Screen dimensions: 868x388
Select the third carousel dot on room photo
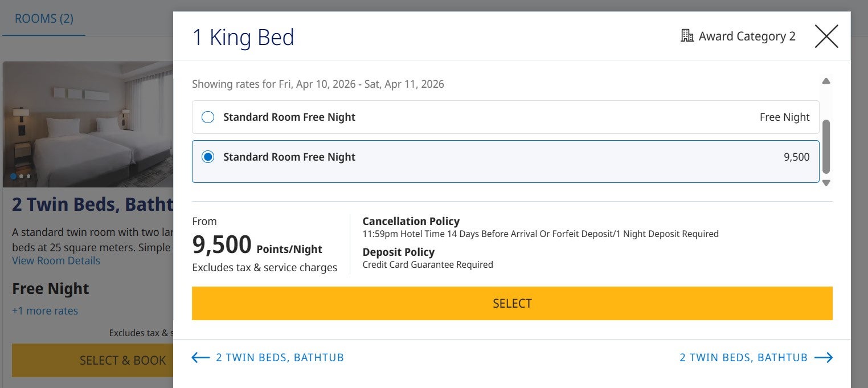tap(28, 177)
